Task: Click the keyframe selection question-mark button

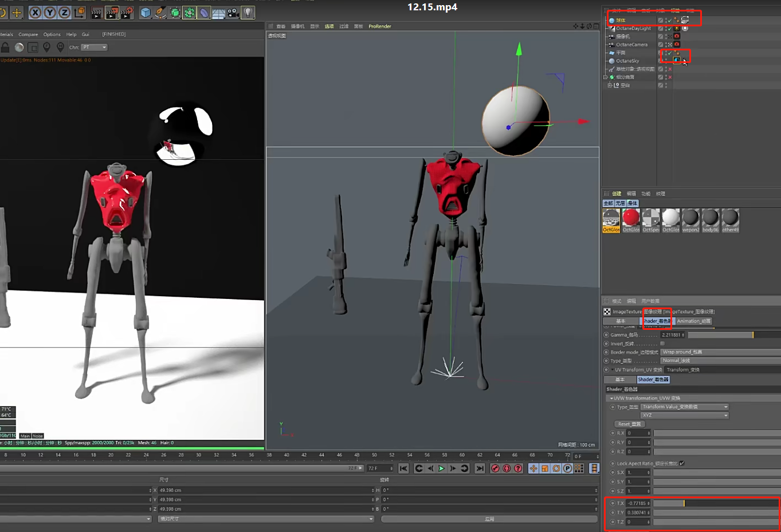Action: pos(519,468)
